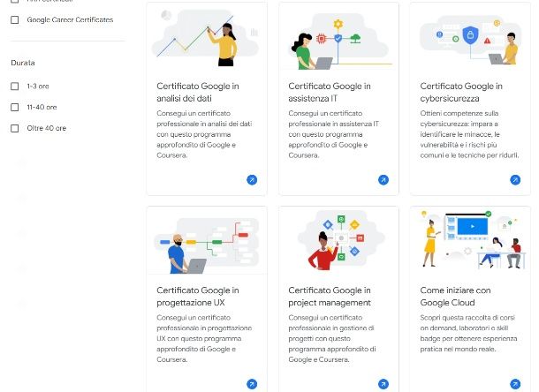Select the Oltre 40 ore checkbox
This screenshot has height=392, width=539.
tap(15, 128)
